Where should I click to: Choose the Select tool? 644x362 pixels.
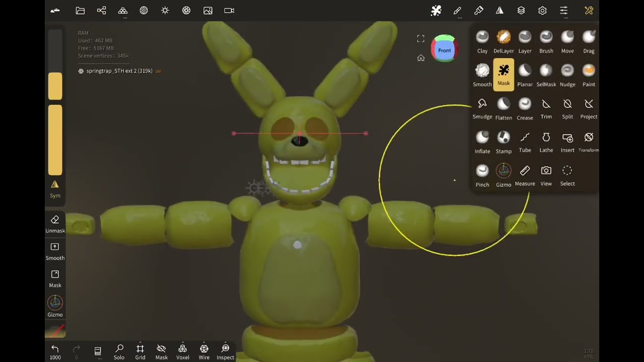(x=568, y=175)
